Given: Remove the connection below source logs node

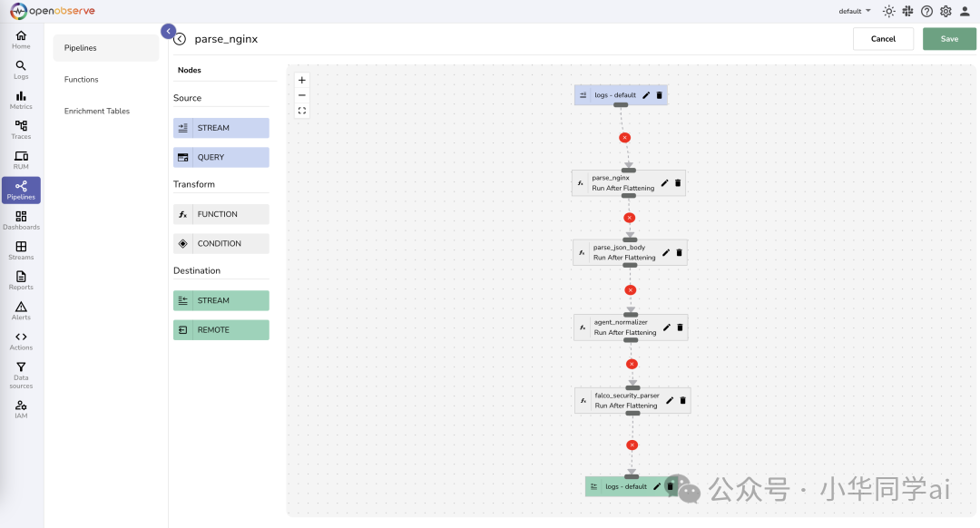Looking at the screenshot, I should pos(624,138).
